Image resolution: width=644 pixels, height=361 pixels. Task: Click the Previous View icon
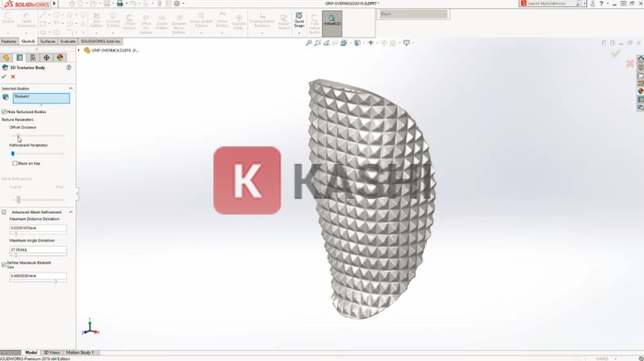[327, 42]
